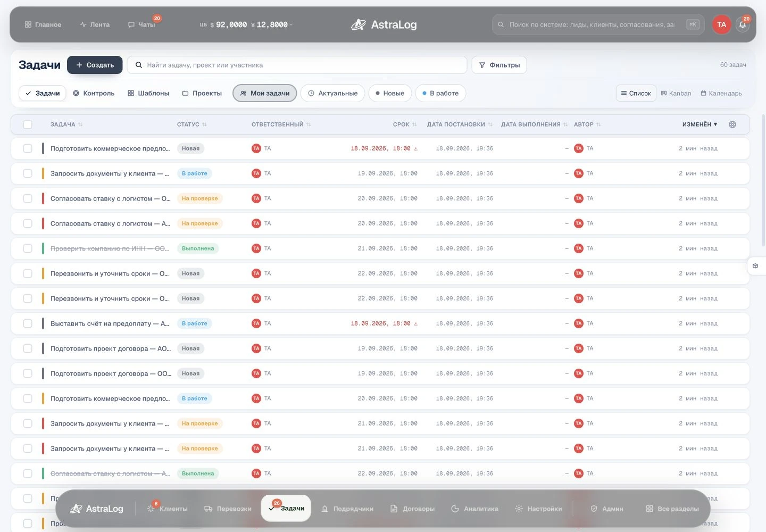Sort by Статус column
766x532 pixels.
coord(192,124)
